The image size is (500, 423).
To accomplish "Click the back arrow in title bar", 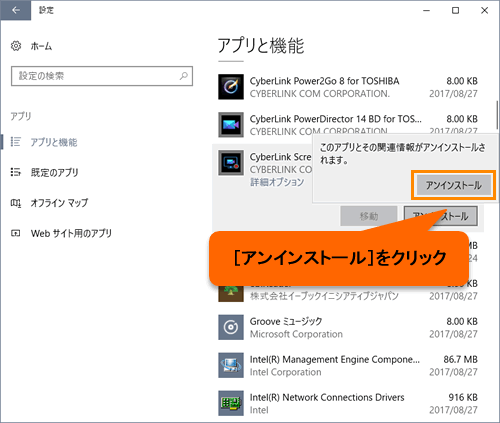I will 16,10.
